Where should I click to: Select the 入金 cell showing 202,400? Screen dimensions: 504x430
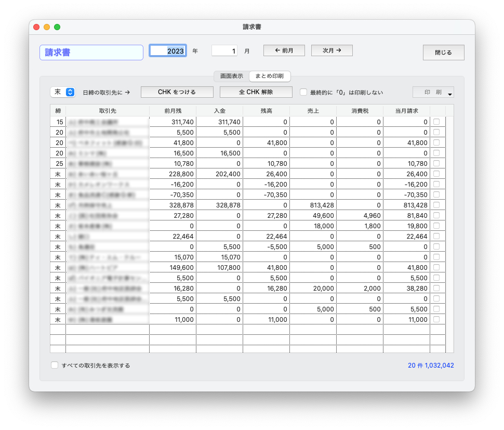(219, 174)
